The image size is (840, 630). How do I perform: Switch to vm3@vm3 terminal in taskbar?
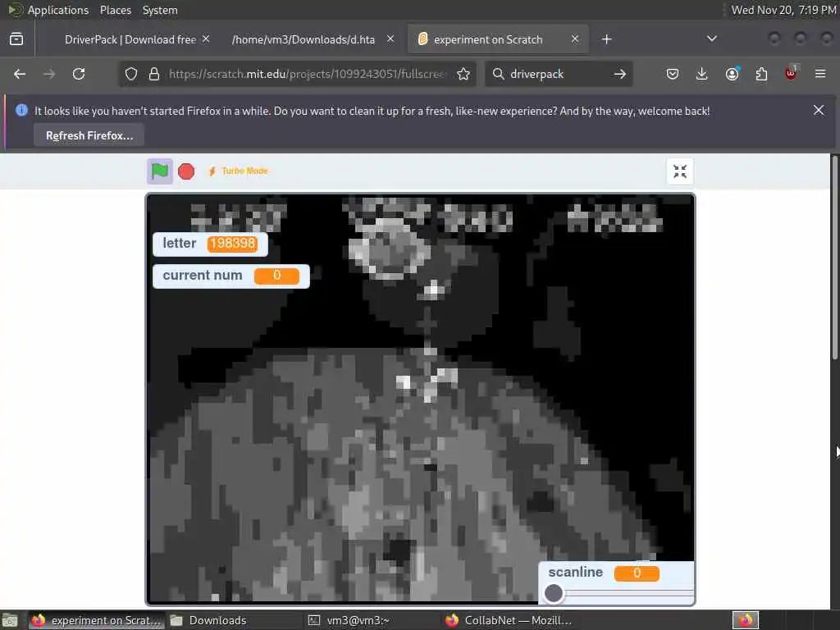(349, 620)
